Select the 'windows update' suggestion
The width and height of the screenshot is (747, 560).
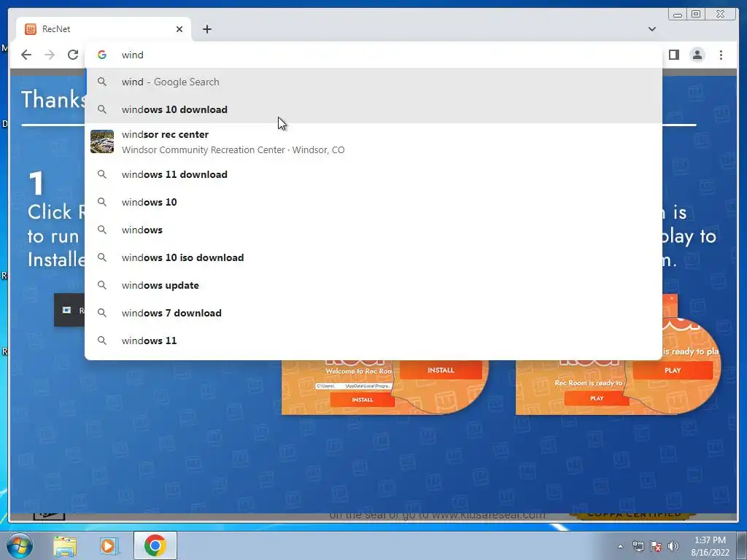click(373, 285)
